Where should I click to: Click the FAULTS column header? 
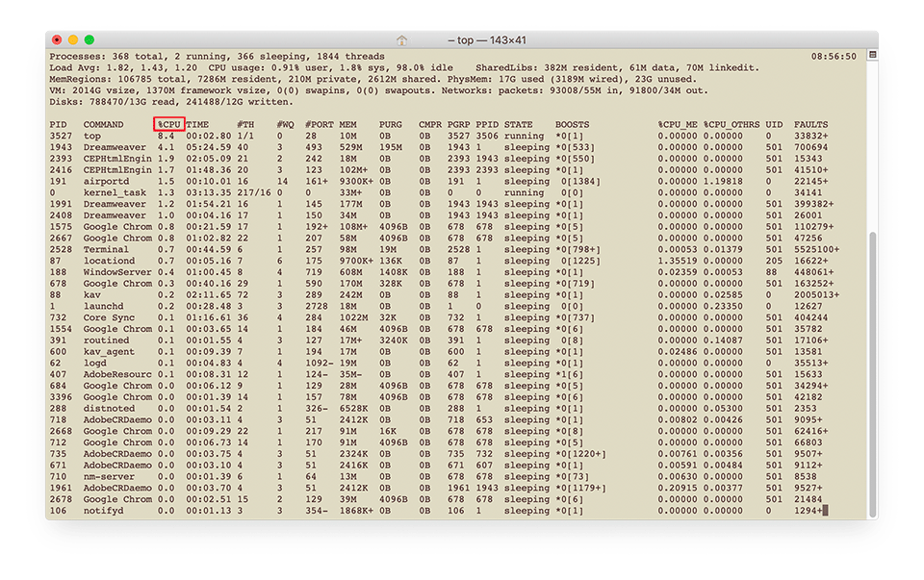[x=811, y=125]
